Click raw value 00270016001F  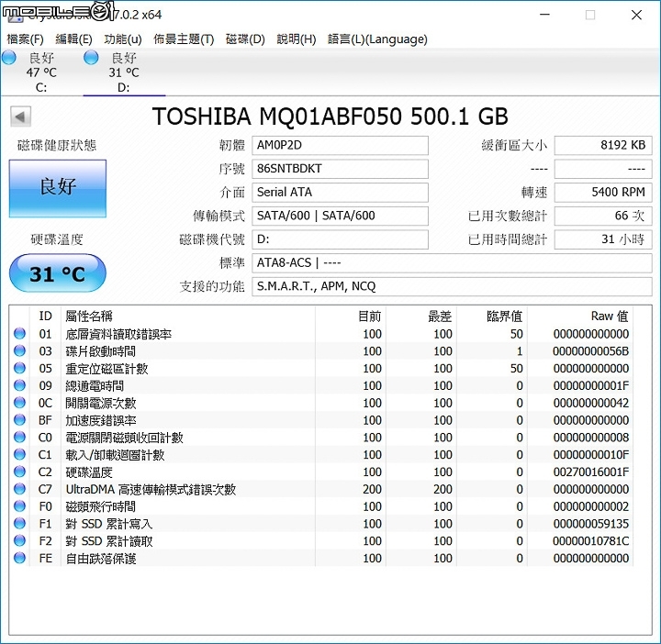point(591,472)
